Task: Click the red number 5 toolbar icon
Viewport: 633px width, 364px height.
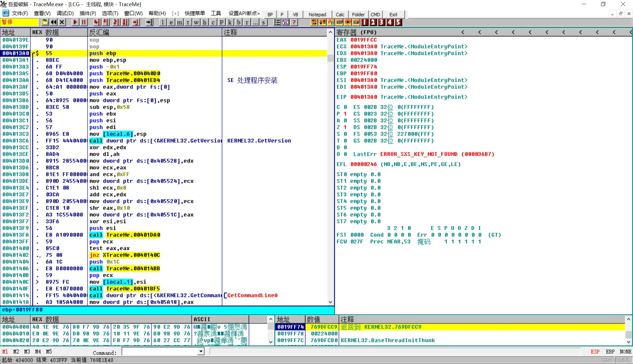Action: tap(398, 22)
